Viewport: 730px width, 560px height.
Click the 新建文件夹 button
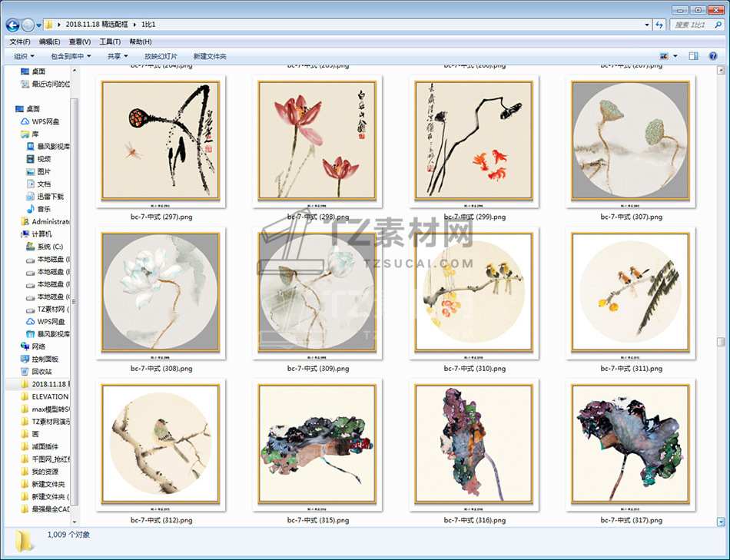[210, 56]
